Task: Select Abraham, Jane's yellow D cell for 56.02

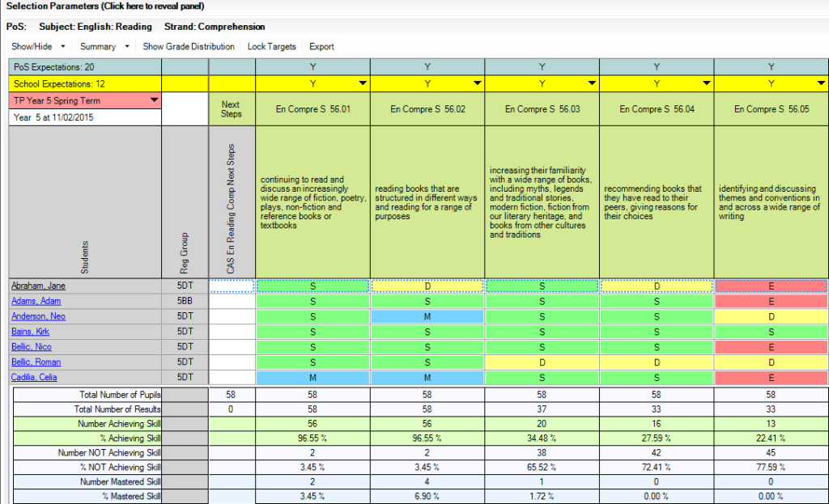Action: coord(427,286)
